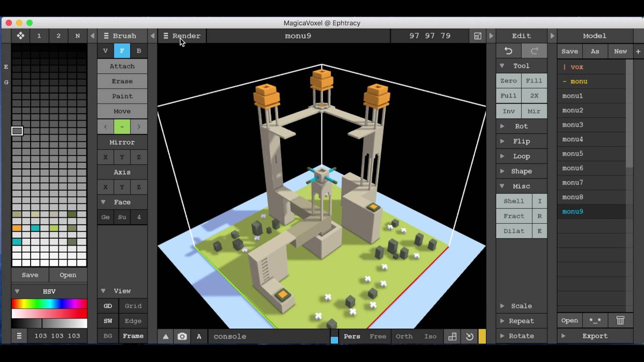
Task: Collapse the Brush panel arrow
Action: tap(152, 36)
